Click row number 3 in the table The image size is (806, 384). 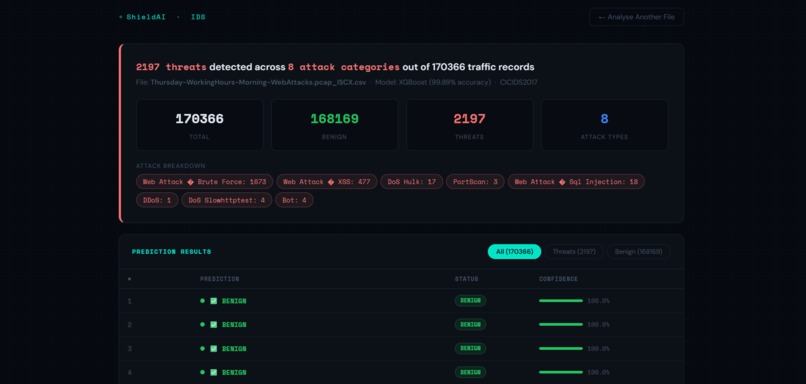(130, 349)
